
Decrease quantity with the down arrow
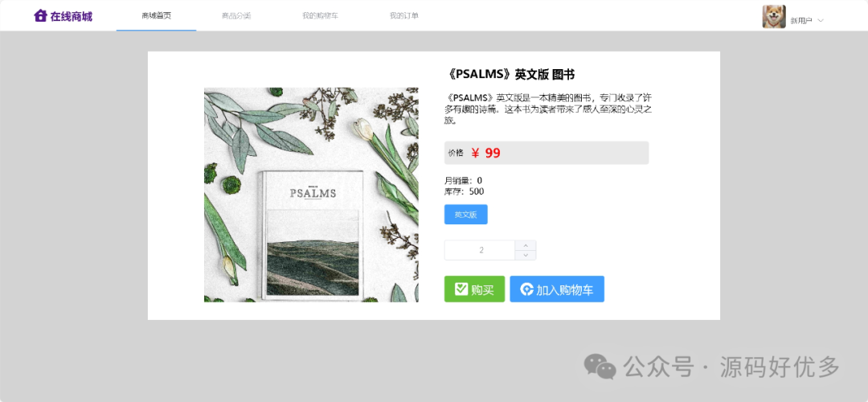pos(526,255)
